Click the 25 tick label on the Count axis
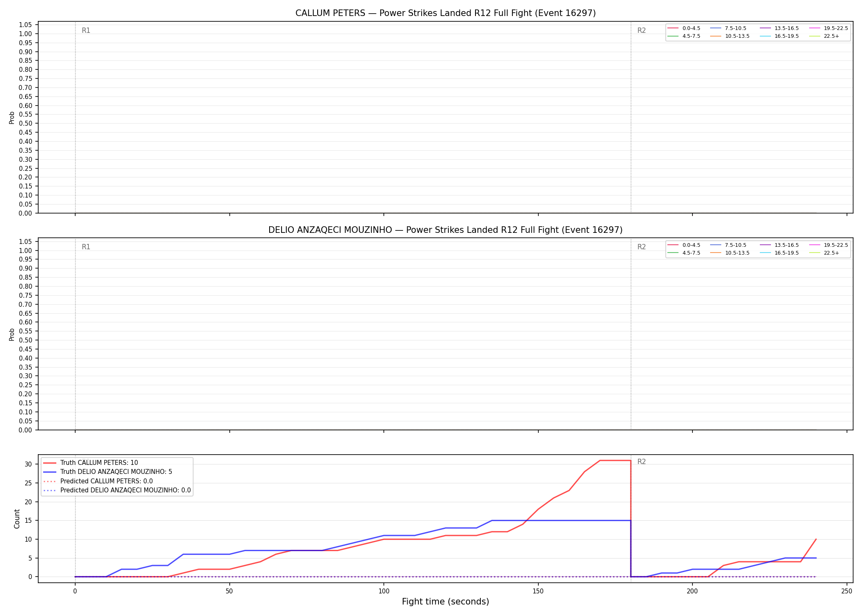This screenshot has width=863, height=616. [x=28, y=483]
